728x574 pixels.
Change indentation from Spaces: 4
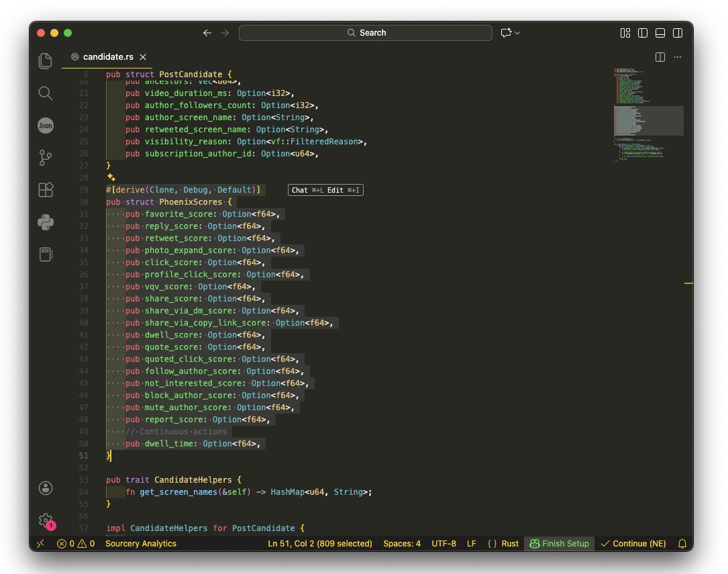point(402,544)
